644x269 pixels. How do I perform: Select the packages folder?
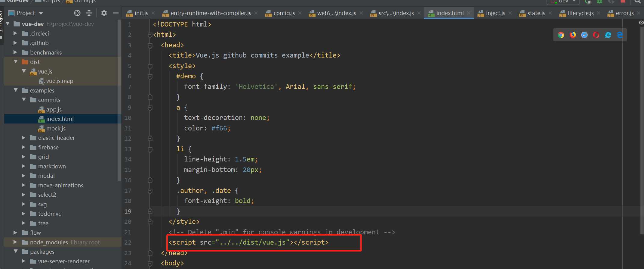coord(42,252)
